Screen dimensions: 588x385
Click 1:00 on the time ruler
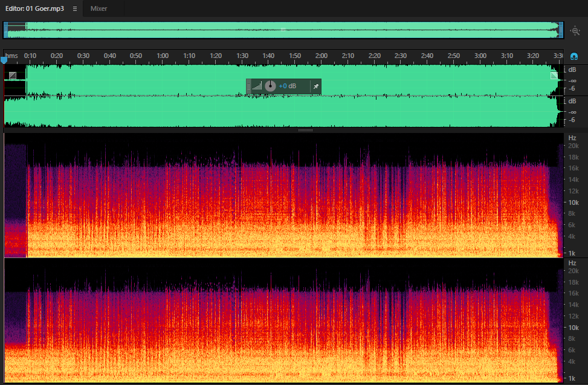pyautogui.click(x=163, y=56)
